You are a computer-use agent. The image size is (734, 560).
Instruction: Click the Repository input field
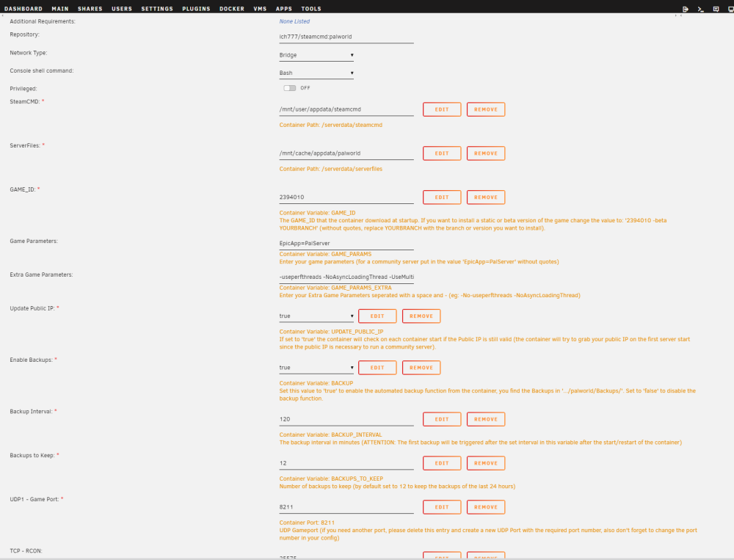(x=346, y=37)
